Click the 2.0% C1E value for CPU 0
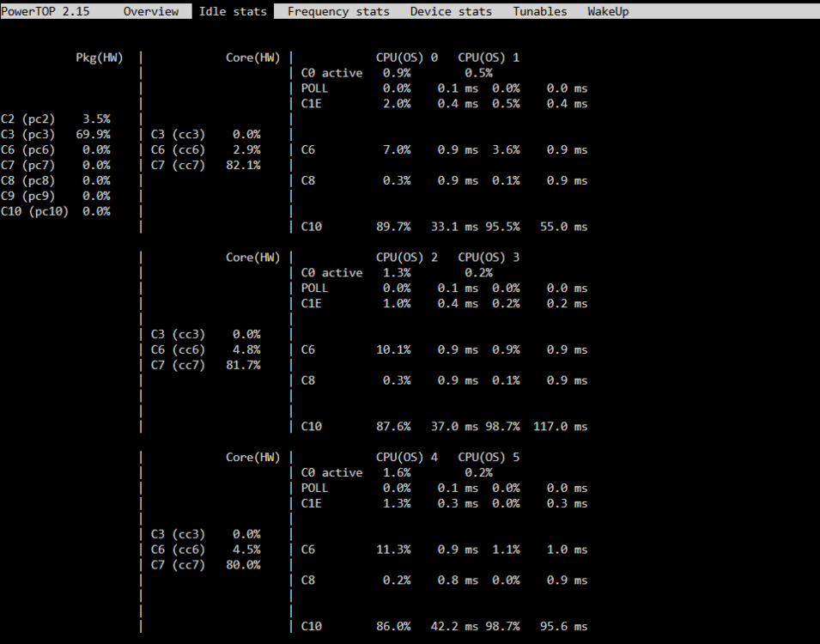Screen dimensions: 820x644 tap(397, 104)
